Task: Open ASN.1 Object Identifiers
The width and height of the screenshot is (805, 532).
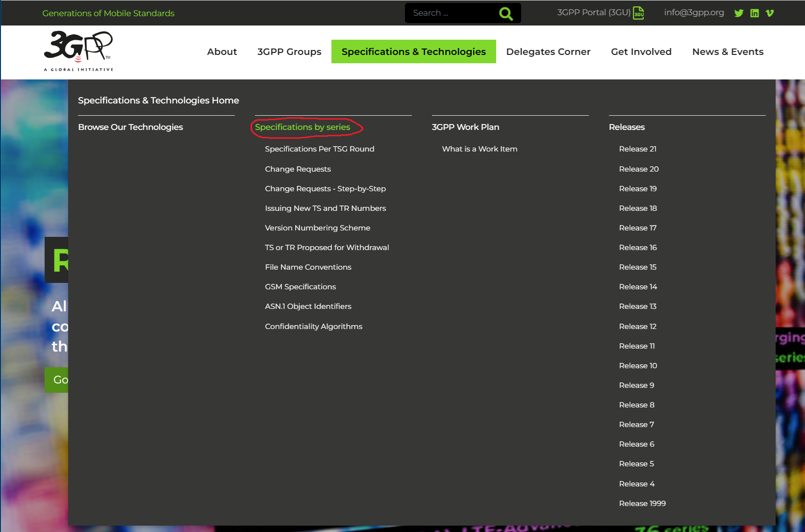Action: (x=308, y=306)
